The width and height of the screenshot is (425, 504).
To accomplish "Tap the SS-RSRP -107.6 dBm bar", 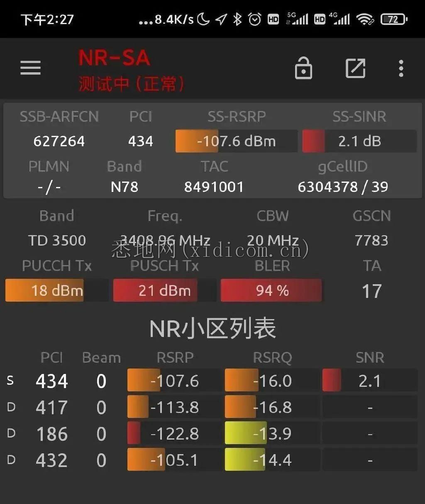I will [237, 141].
